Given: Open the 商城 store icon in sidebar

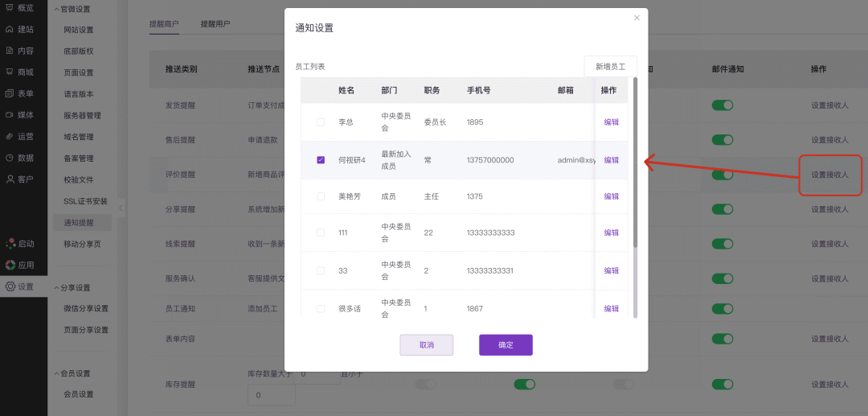Looking at the screenshot, I should pos(19,72).
